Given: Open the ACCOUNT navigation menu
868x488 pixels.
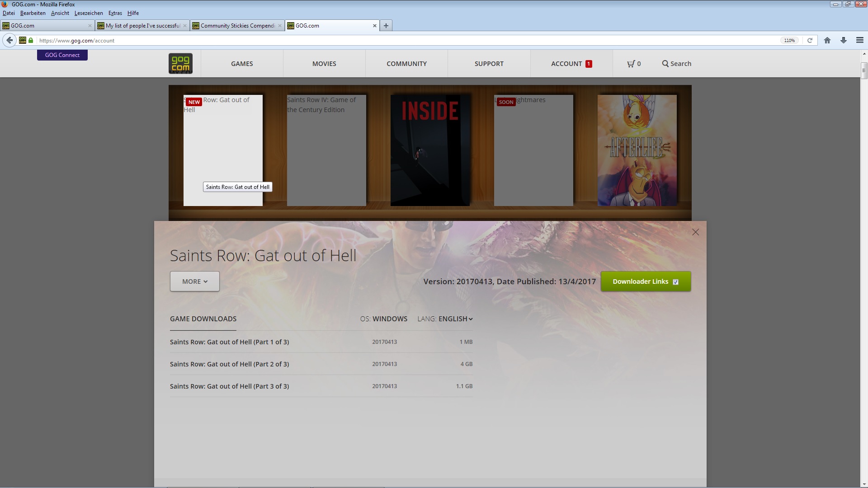Looking at the screenshot, I should (x=571, y=64).
